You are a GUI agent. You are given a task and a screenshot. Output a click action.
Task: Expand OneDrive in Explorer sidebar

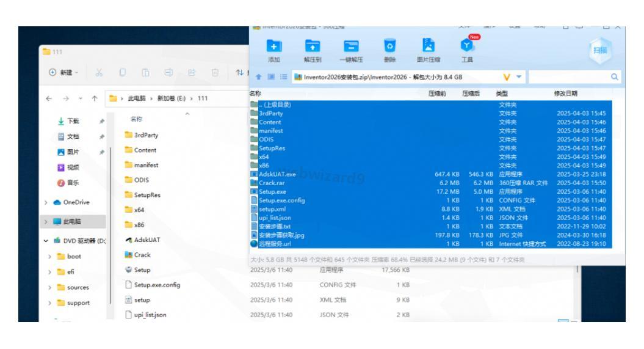(46, 202)
